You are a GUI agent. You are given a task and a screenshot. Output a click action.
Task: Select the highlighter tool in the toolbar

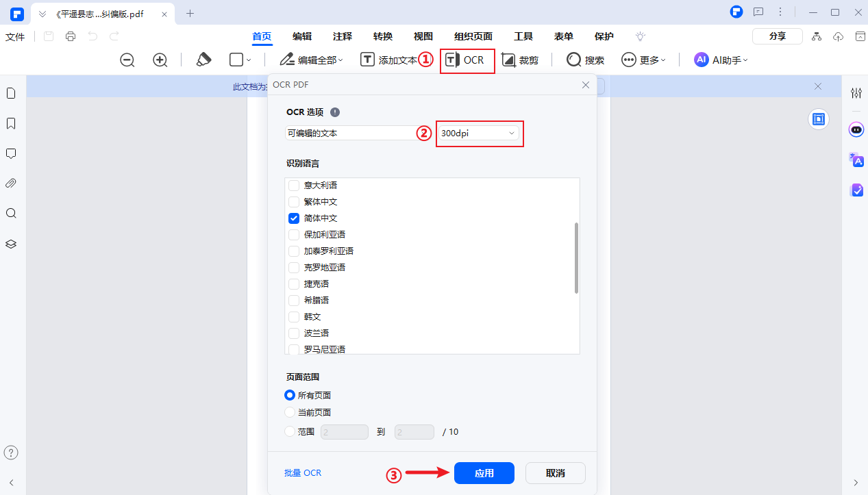[203, 60]
